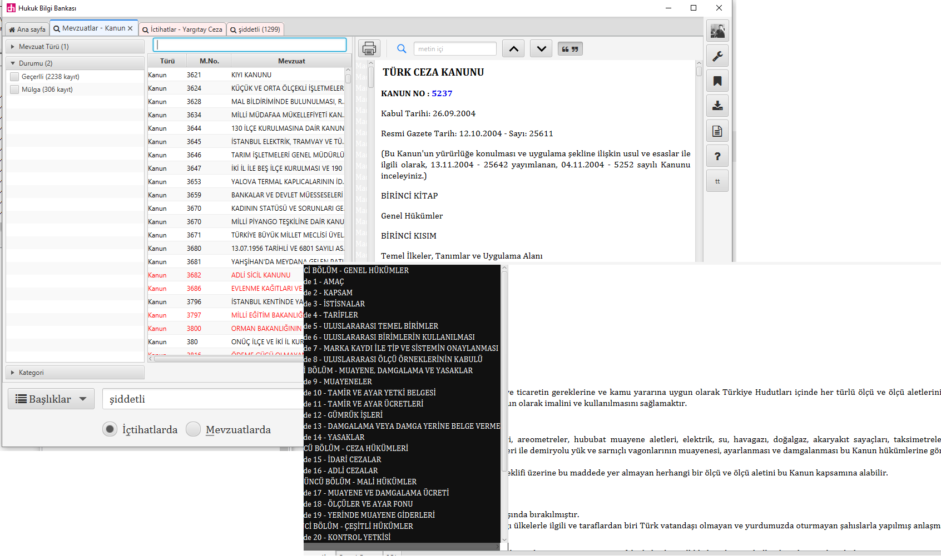Click the quotation marks citation button
Screen dimensions: 941x560
(569, 49)
